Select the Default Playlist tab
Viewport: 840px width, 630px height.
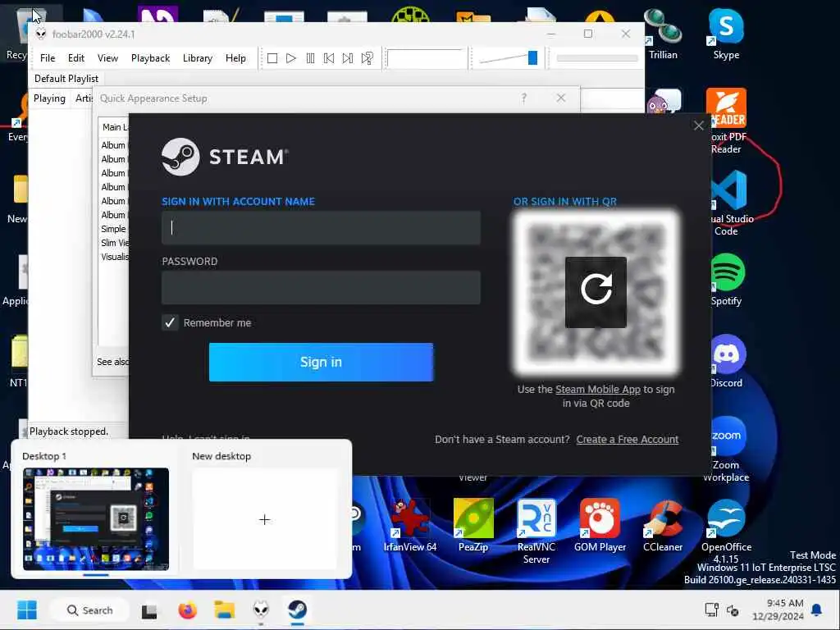pos(66,79)
